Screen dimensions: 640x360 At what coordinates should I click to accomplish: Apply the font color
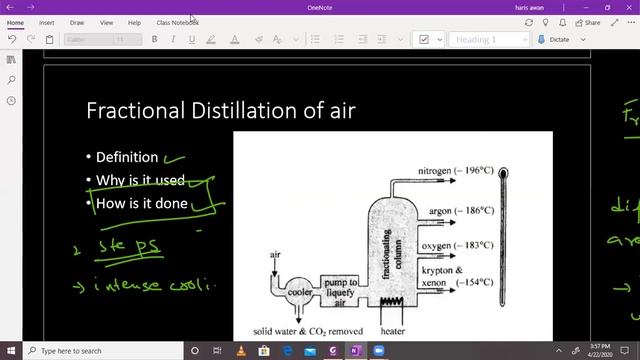234,39
